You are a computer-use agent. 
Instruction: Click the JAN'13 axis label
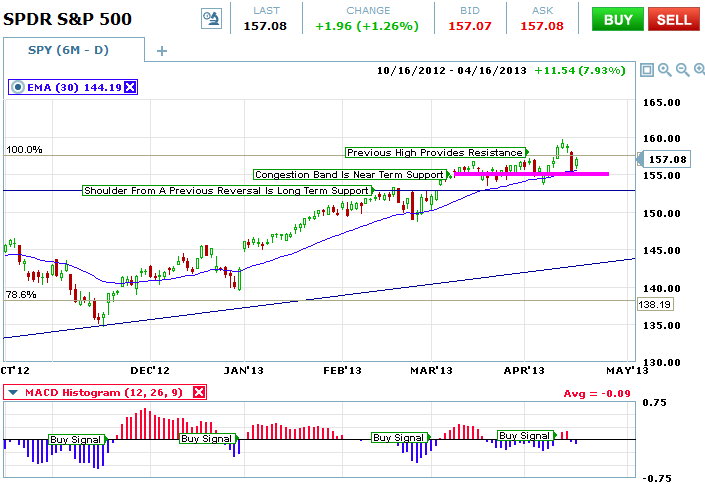(244, 371)
